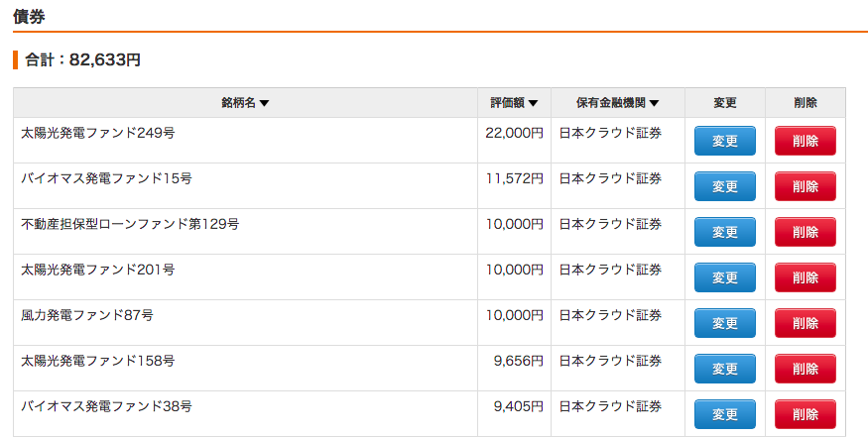Screen dimensions: 868x437
Task: Click 変更 for 風力発電ファンド87号
Action: [724, 323]
